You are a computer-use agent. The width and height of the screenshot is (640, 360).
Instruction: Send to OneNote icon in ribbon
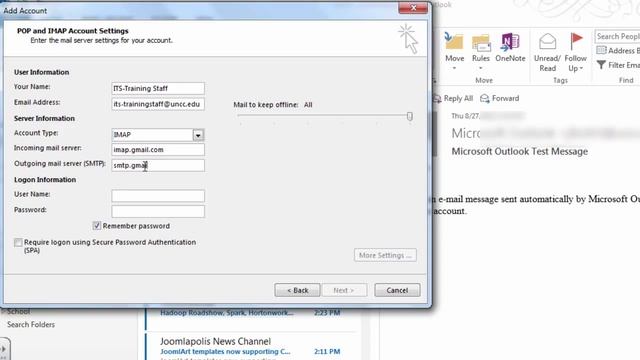point(510,42)
